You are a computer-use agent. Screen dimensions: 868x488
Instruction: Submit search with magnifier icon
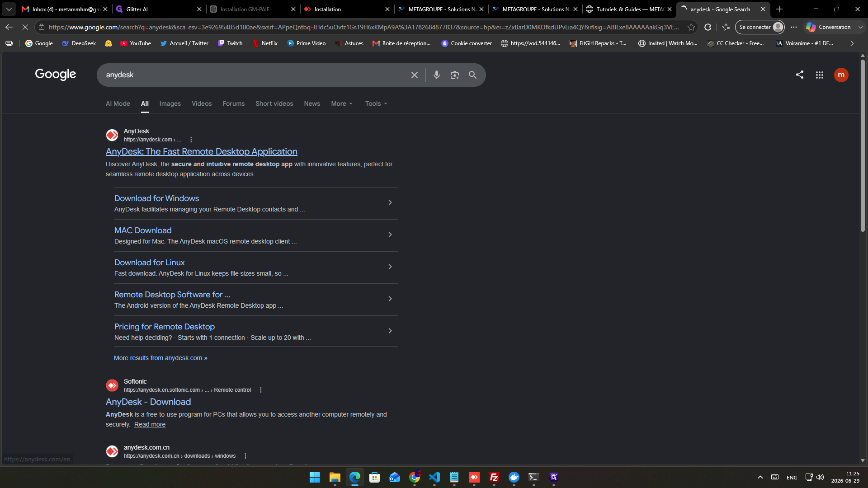(x=472, y=75)
